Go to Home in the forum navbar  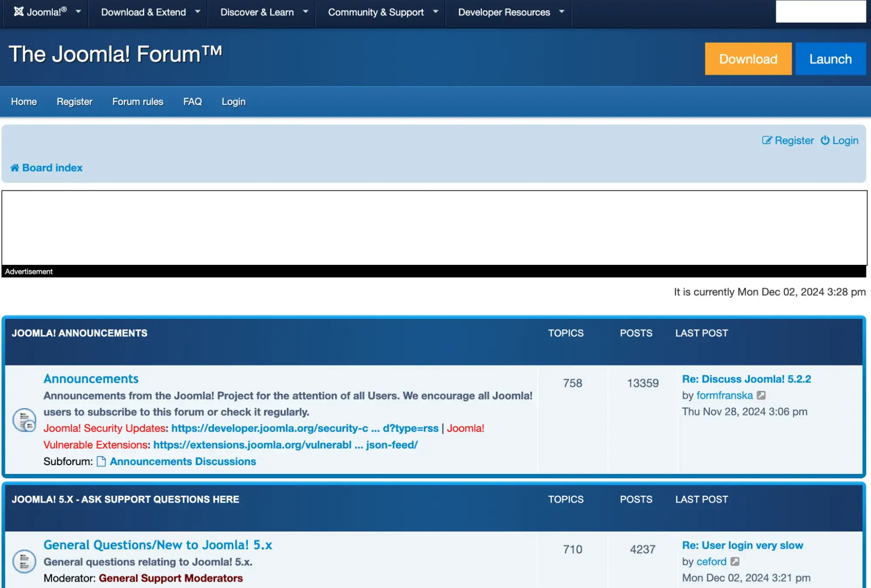point(24,101)
